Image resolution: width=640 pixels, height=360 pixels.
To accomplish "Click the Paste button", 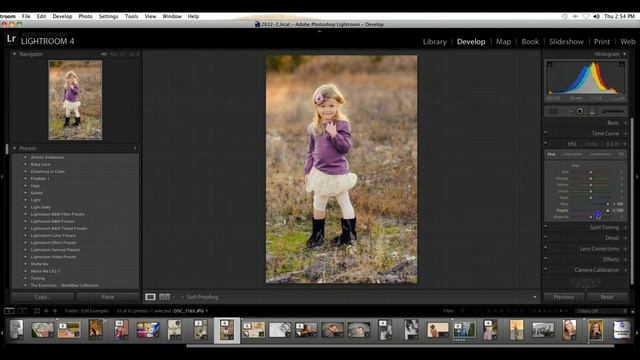I will coord(108,297).
